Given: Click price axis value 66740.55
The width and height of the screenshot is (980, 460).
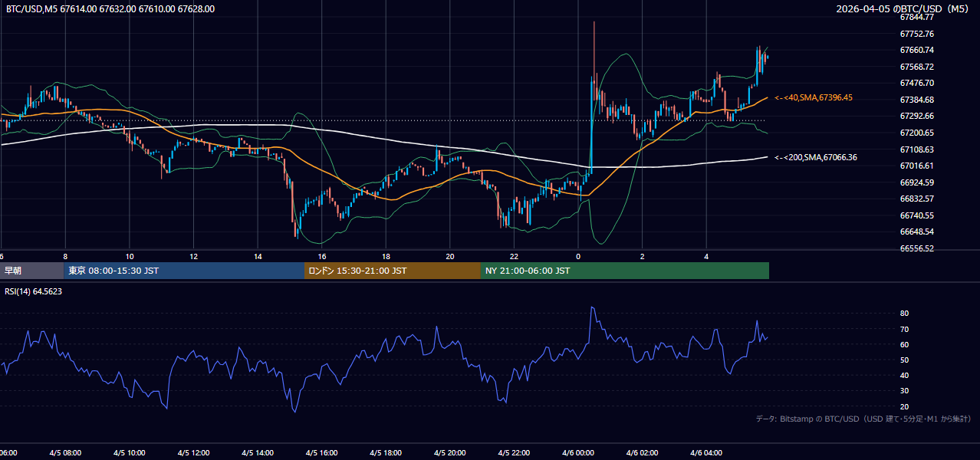Looking at the screenshot, I should point(916,215).
